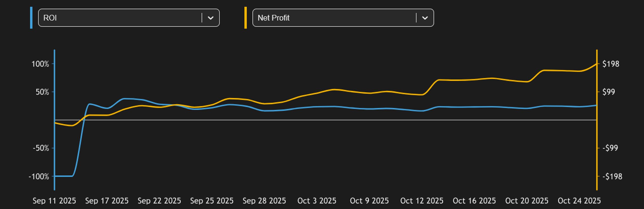Screen dimensions: 644x209
Task: Click the $99 label on profit axis
Action: click(x=609, y=92)
